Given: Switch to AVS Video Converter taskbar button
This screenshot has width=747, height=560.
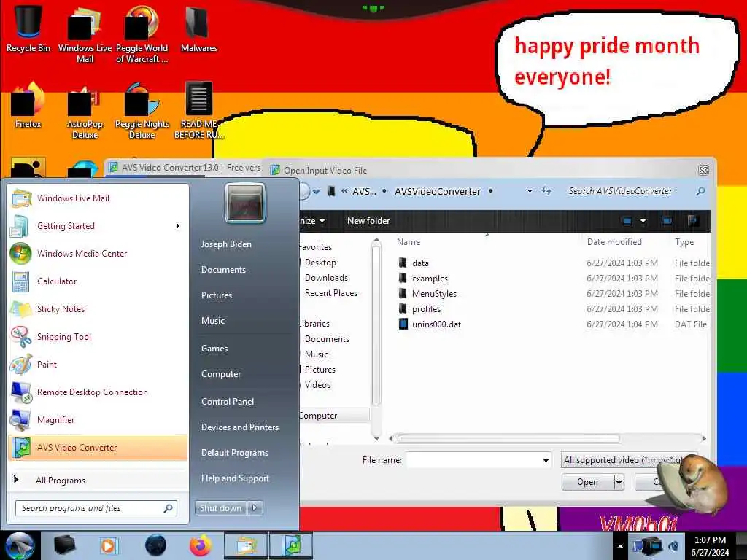Looking at the screenshot, I should pos(291,545).
